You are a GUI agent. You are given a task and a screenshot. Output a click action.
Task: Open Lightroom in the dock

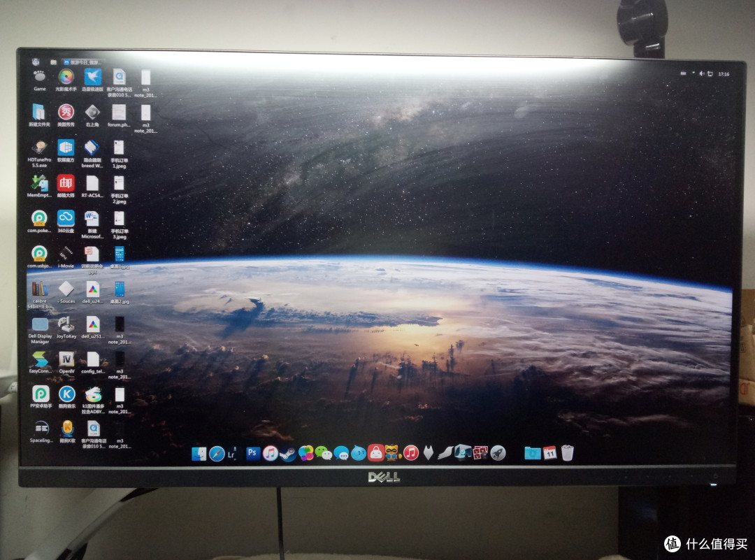click(233, 454)
